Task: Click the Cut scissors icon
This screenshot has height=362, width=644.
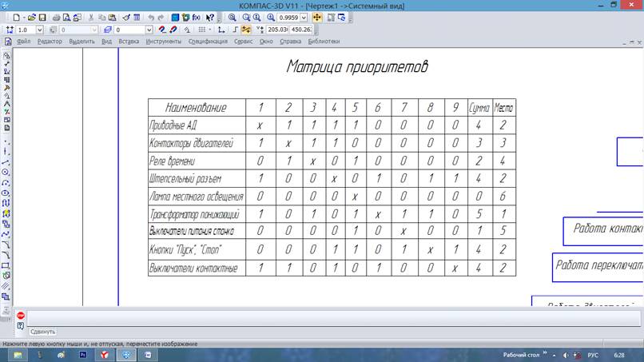Action: pyautogui.click(x=91, y=17)
